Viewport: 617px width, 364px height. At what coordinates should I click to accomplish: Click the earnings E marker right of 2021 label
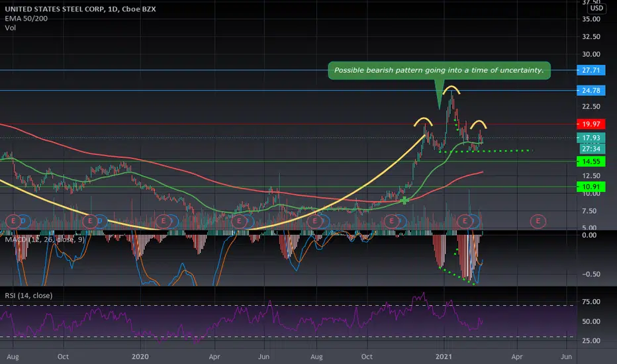click(465, 221)
